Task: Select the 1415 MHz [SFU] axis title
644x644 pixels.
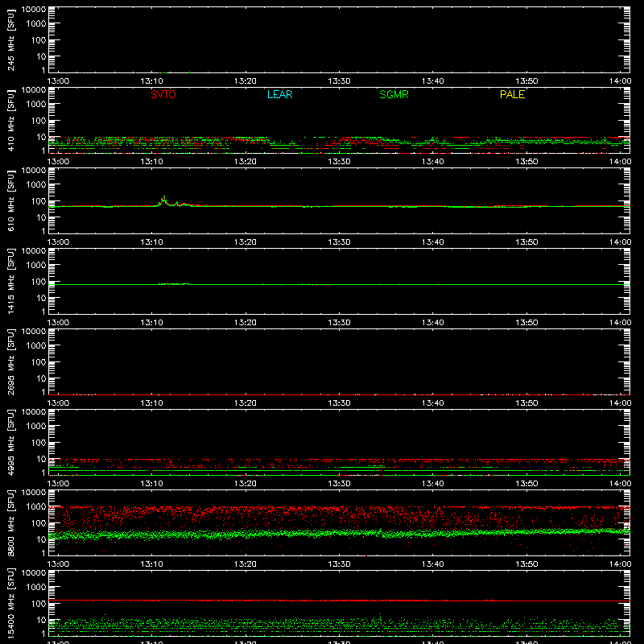Action: point(11,281)
